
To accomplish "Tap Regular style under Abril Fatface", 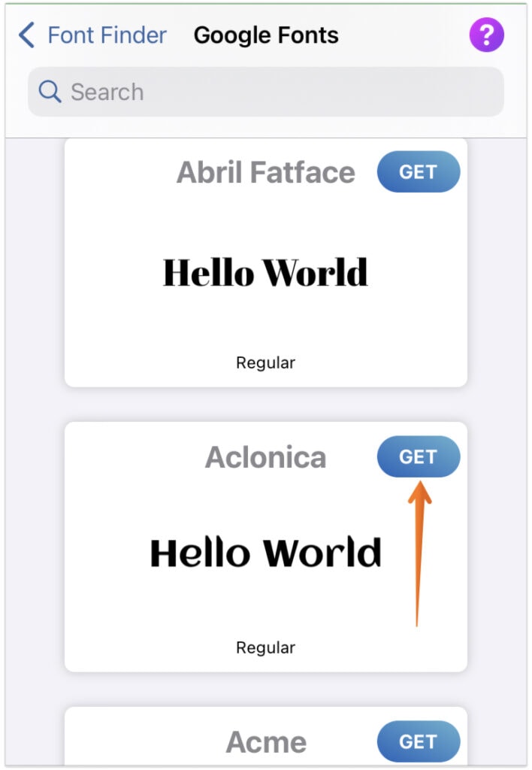I will pyautogui.click(x=265, y=362).
